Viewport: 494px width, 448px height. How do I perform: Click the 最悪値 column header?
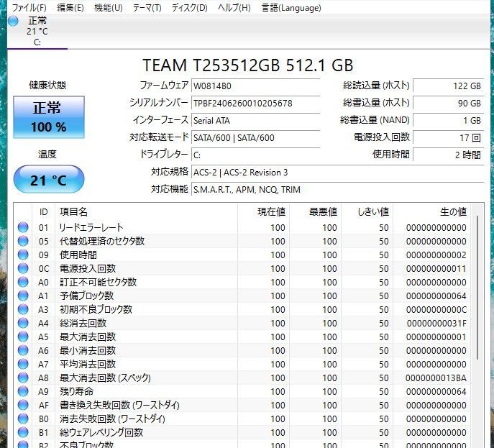(x=316, y=212)
